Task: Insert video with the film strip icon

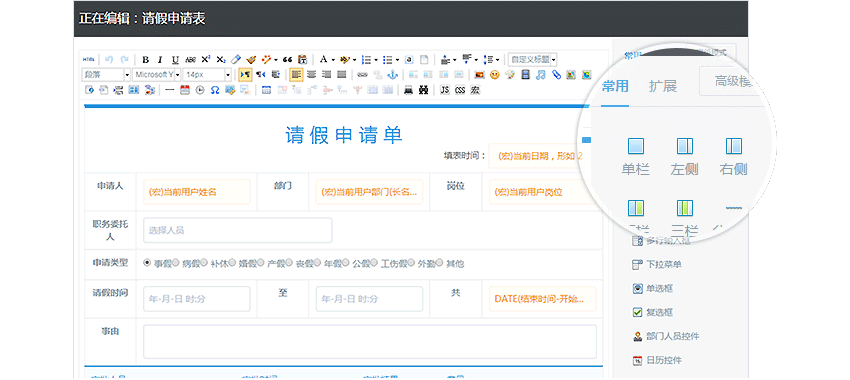Action: [x=525, y=75]
